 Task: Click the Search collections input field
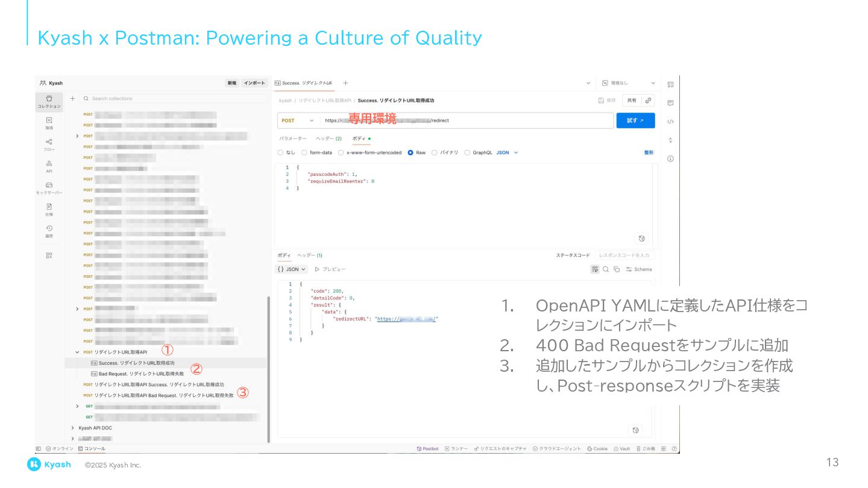(x=175, y=98)
